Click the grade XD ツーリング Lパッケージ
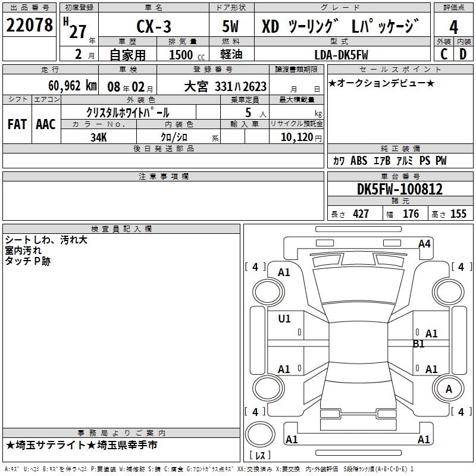This screenshot has width=476, height=476. [340, 26]
